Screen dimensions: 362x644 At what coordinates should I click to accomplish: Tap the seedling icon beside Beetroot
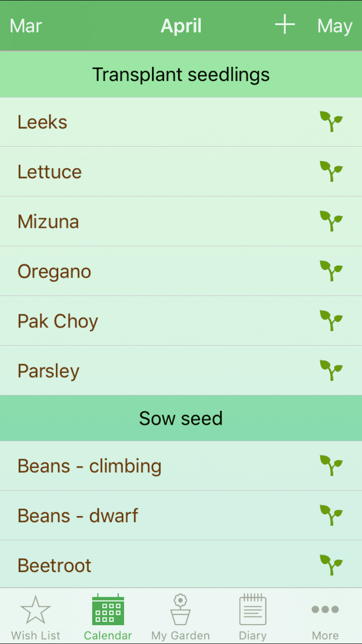[x=331, y=565]
